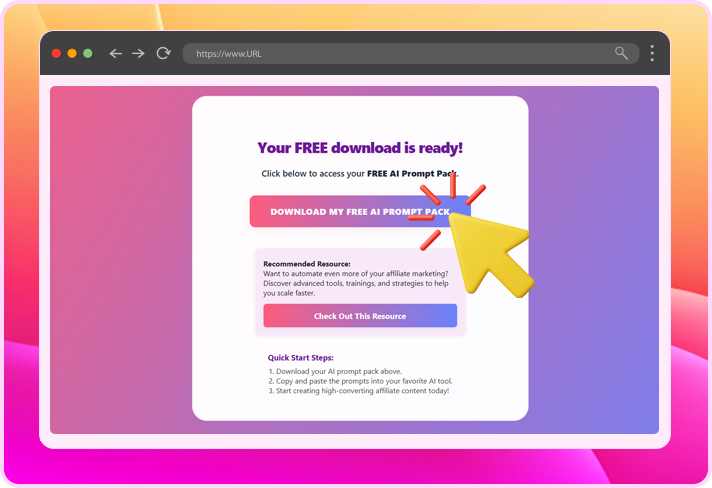
Task: Click the red close window dot
Action: [x=56, y=53]
